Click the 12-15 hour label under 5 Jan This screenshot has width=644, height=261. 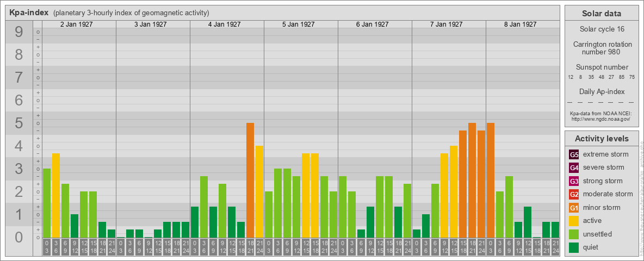pos(306,247)
